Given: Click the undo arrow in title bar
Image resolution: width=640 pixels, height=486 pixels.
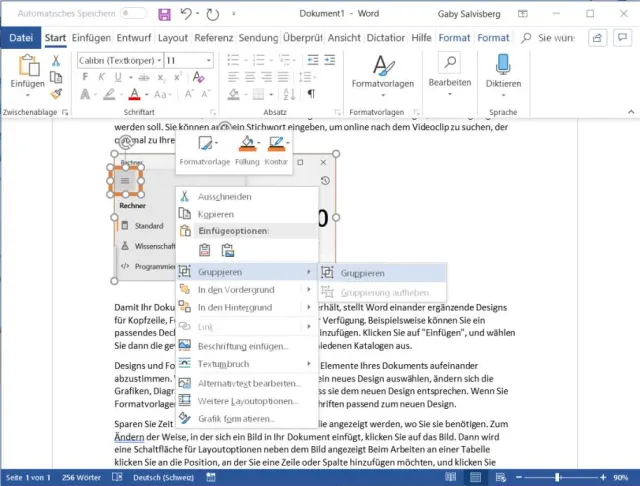Looking at the screenshot, I should pyautogui.click(x=188, y=15).
